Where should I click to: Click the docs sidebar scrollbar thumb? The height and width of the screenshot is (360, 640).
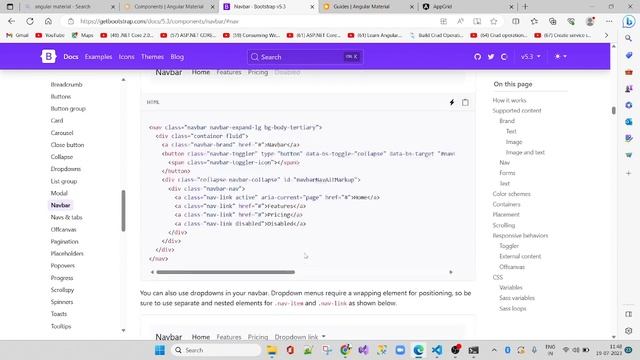[123, 211]
